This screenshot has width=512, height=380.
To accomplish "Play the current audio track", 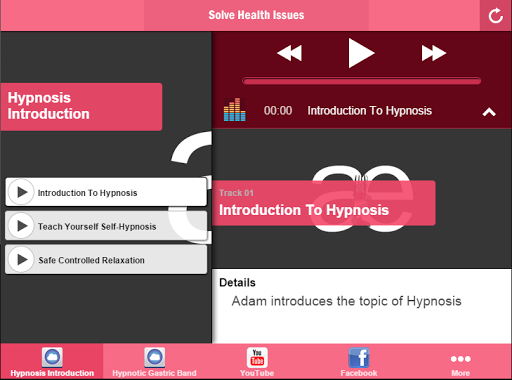I will pyautogui.click(x=361, y=53).
